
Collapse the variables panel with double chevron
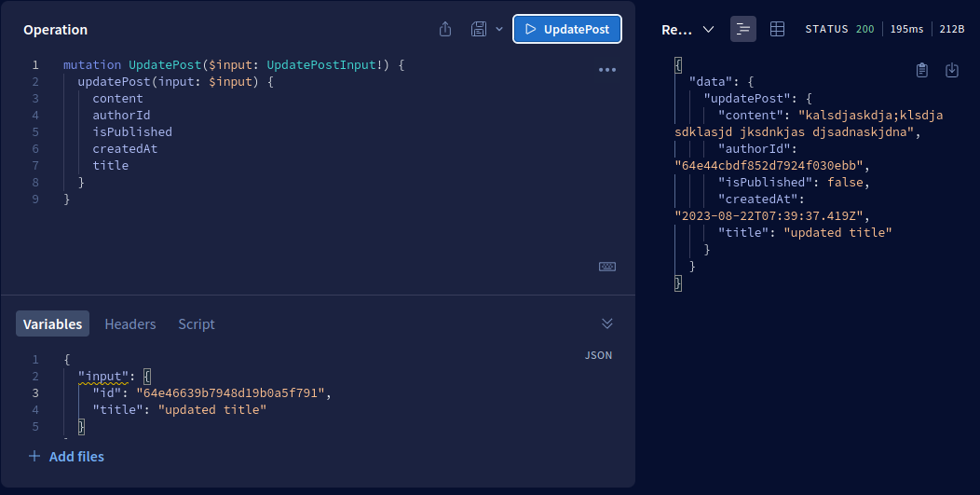coord(606,323)
